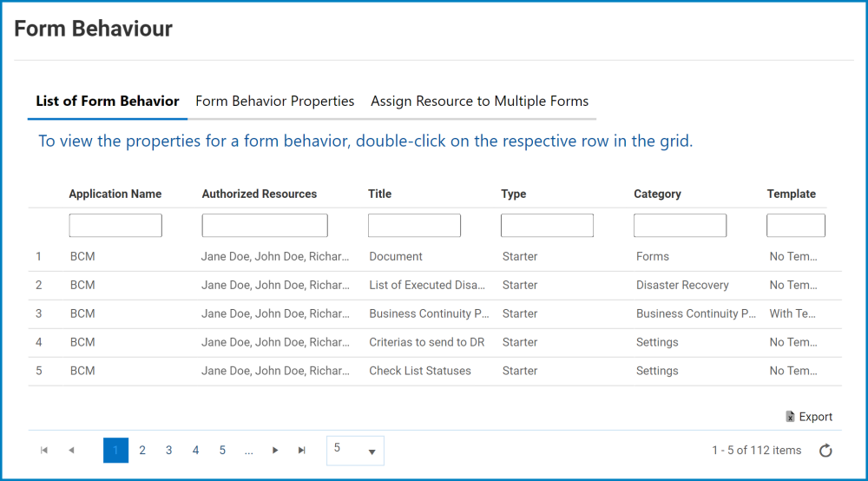This screenshot has width=868, height=481.
Task: Select the Check List Statuses row
Action: click(435, 371)
